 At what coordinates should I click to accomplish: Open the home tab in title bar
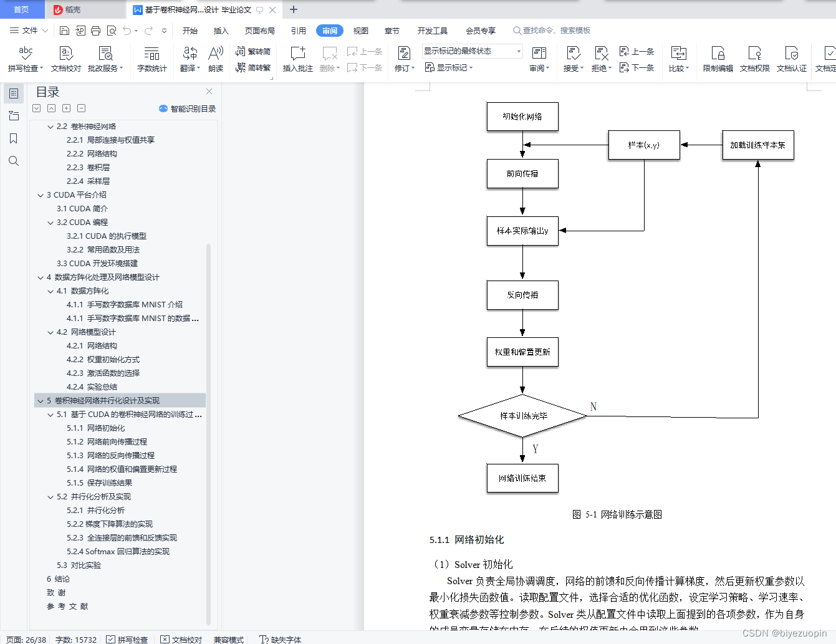pyautogui.click(x=21, y=9)
